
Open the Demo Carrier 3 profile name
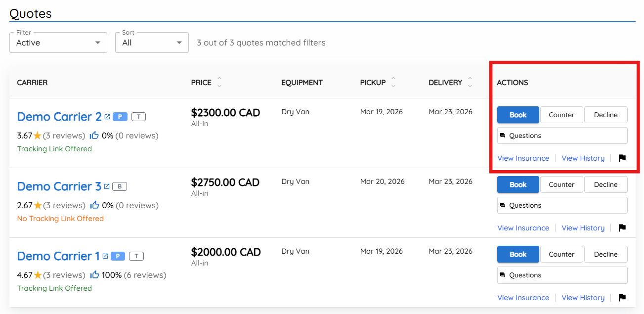pyautogui.click(x=59, y=186)
